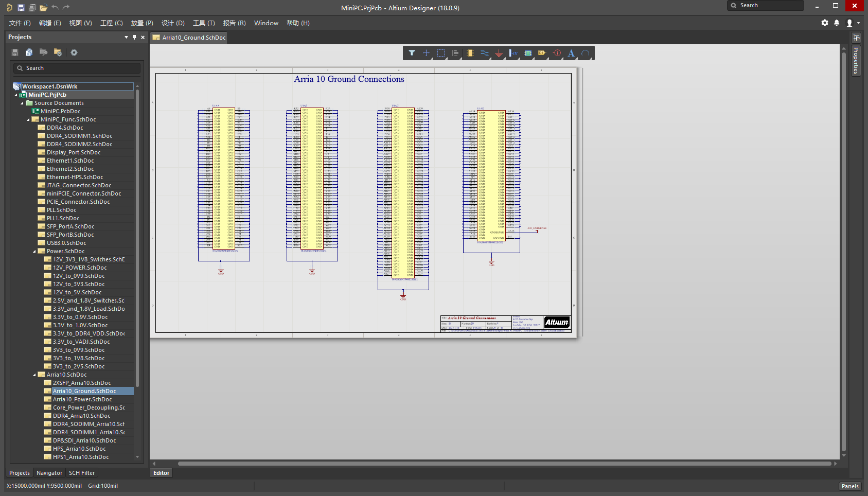868x496 pixels.
Task: Save the active document from title bar
Action: coord(21,8)
